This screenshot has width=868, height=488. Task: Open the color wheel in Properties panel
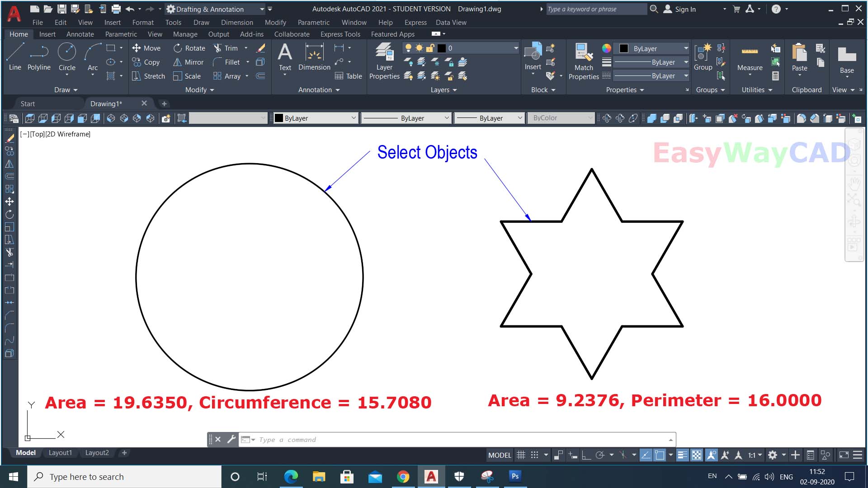(x=606, y=48)
